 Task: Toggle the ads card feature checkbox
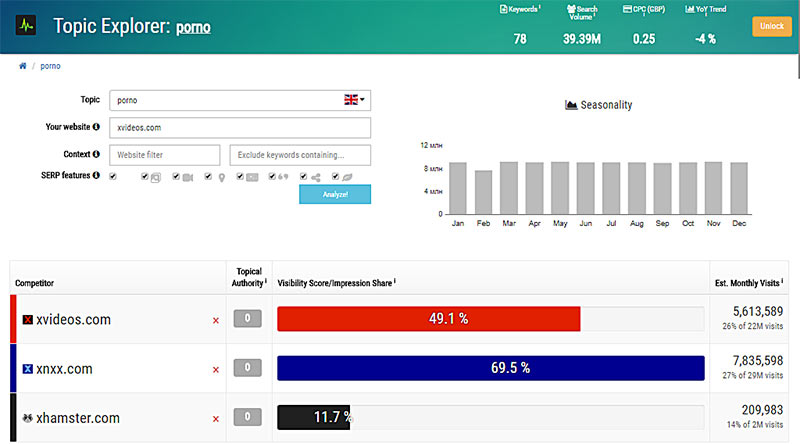point(240,176)
